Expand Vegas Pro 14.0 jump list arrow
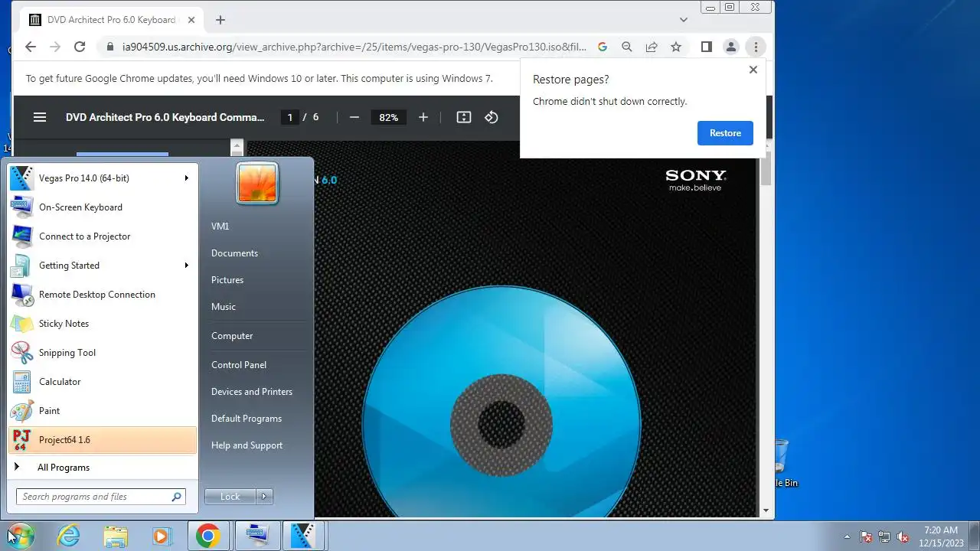 [x=186, y=178]
